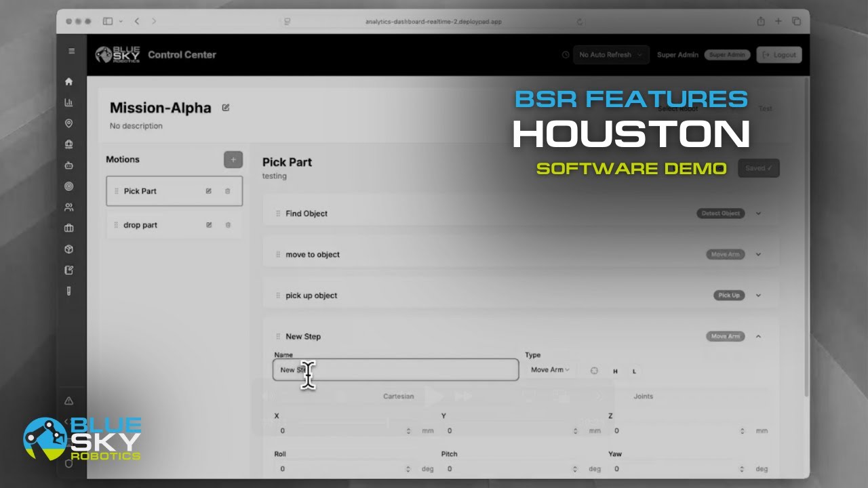The width and height of the screenshot is (868, 488).
Task: Toggle the hamburger menu in the sidebar
Action: 71,52
